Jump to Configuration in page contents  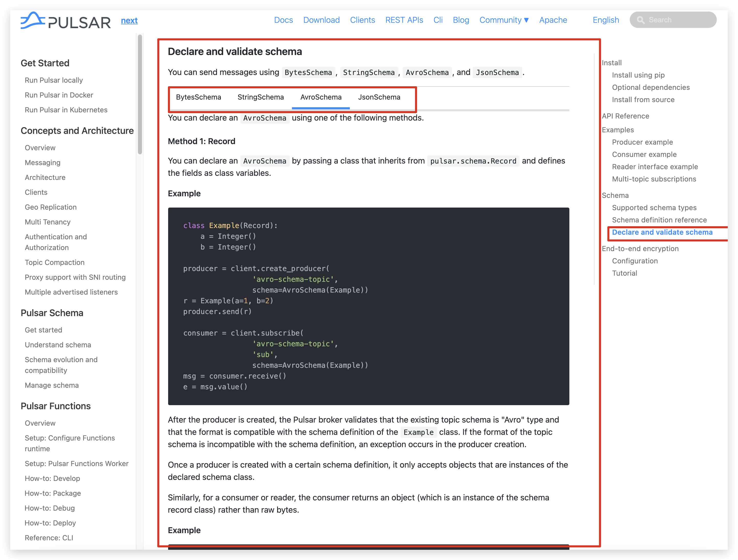635,261
